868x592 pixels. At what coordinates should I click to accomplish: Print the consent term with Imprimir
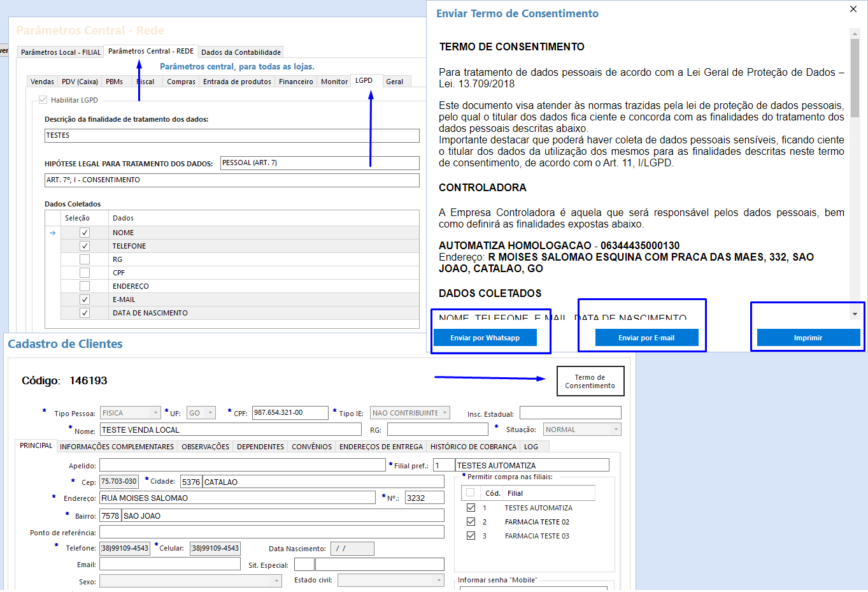[808, 338]
